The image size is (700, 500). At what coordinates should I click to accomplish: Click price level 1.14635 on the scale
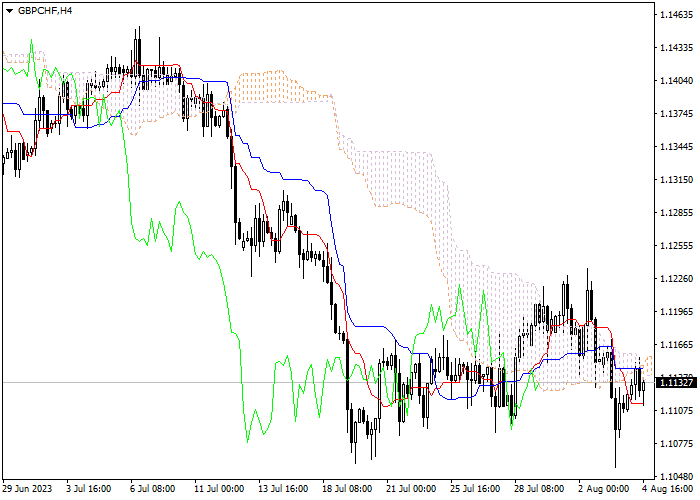click(x=676, y=15)
